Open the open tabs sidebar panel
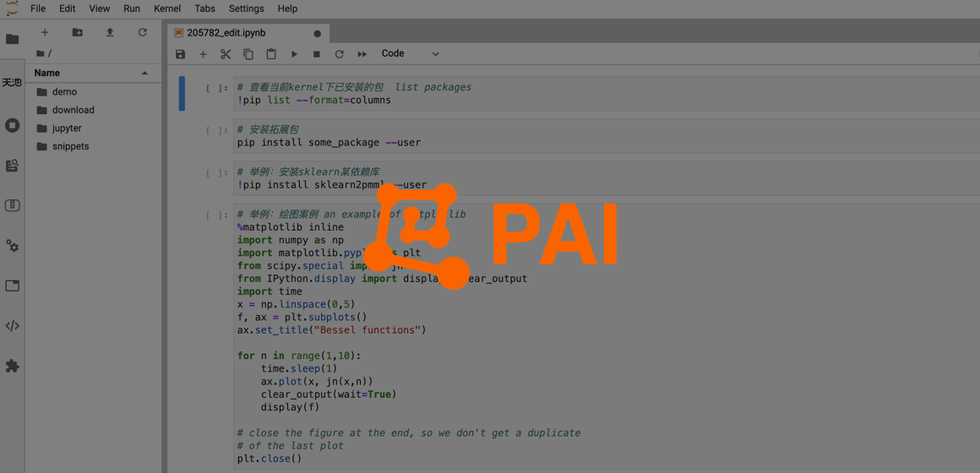Image resolution: width=980 pixels, height=473 pixels. pos(13,285)
